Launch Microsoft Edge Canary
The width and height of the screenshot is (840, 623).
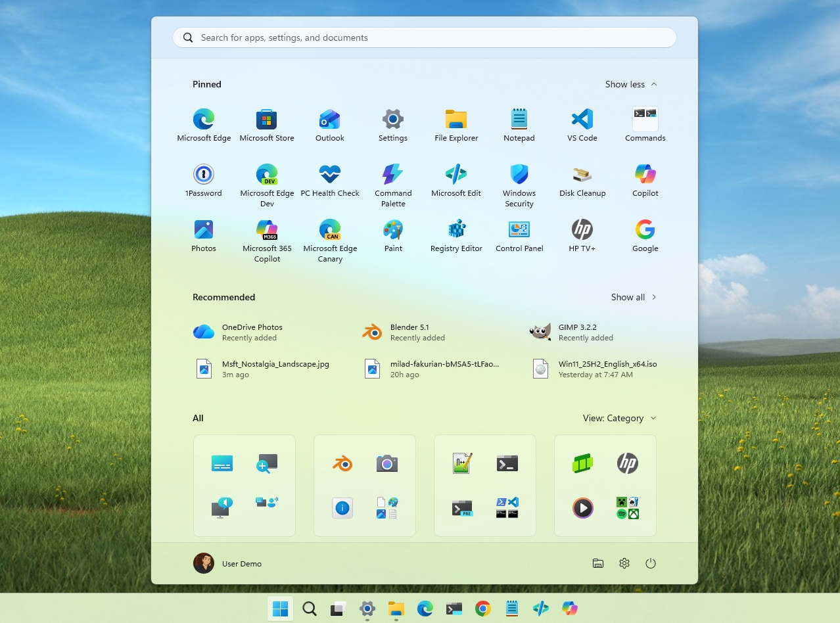tap(329, 238)
